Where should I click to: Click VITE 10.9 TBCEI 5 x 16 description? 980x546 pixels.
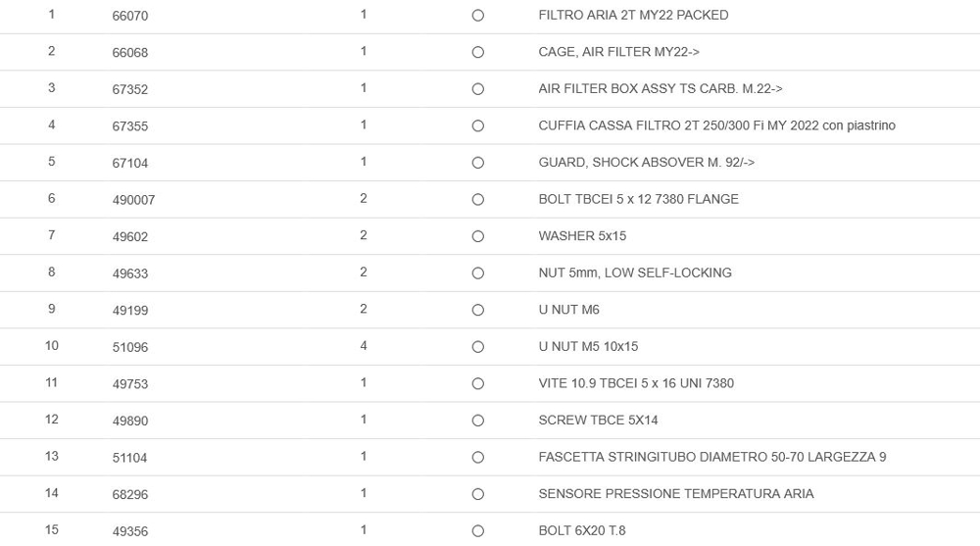pyautogui.click(x=635, y=383)
